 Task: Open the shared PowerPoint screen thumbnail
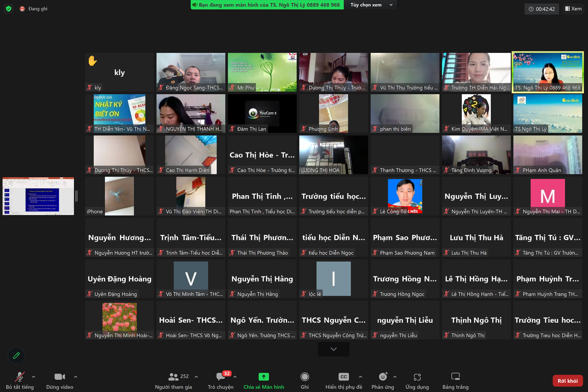point(38,196)
